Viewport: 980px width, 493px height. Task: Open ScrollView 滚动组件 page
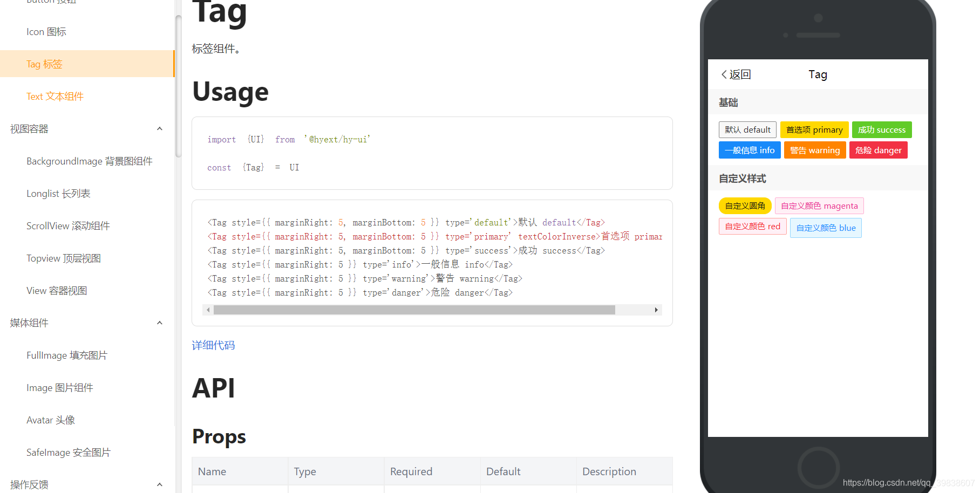pyautogui.click(x=68, y=226)
